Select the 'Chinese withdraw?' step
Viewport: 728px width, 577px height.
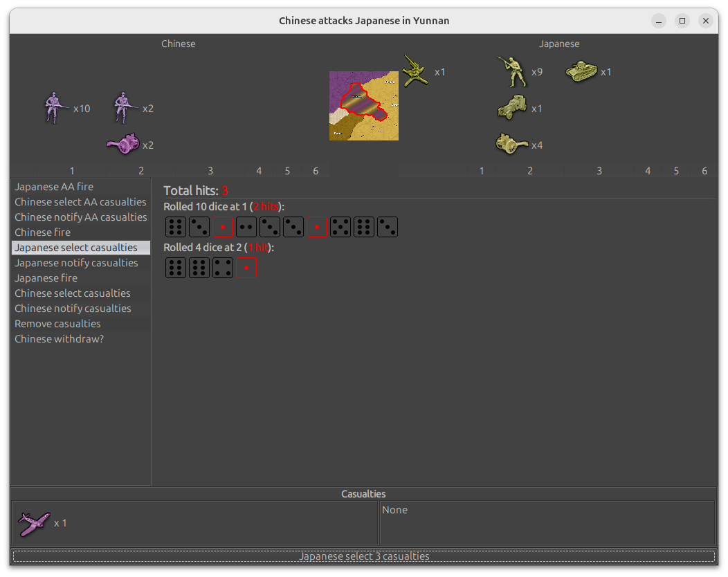(59, 339)
